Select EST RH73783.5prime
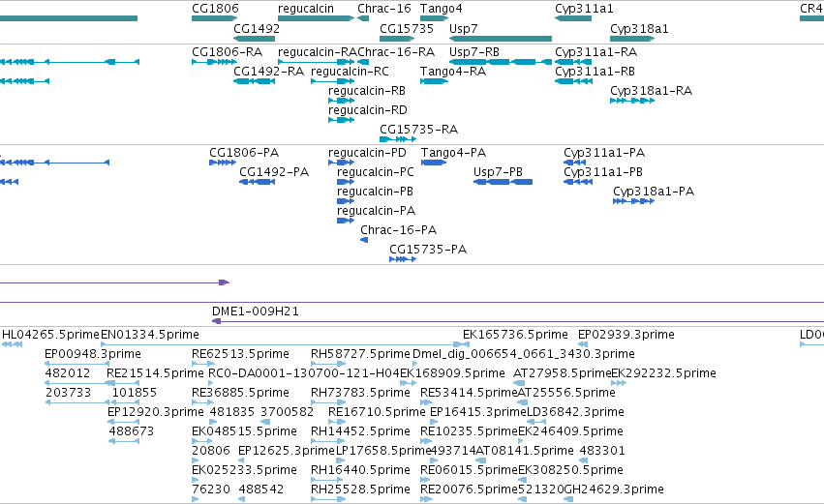Screen dimensions: 824x504 point(328,402)
